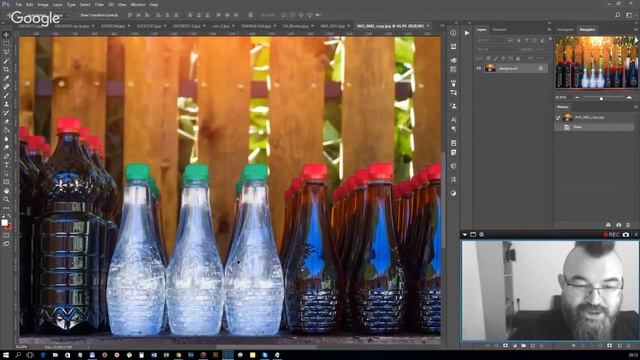Select the Brush tool
This screenshot has width=640, height=360.
click(x=6, y=96)
